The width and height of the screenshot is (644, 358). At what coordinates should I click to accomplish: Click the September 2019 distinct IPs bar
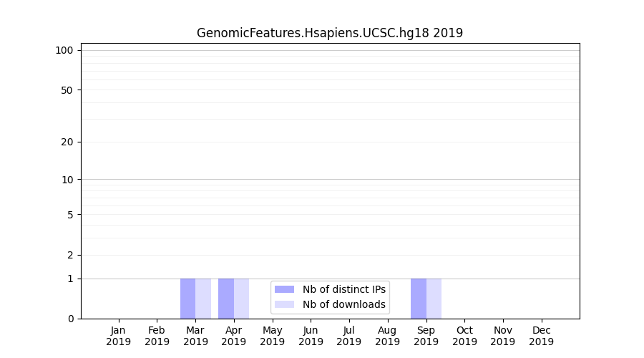(x=418, y=299)
